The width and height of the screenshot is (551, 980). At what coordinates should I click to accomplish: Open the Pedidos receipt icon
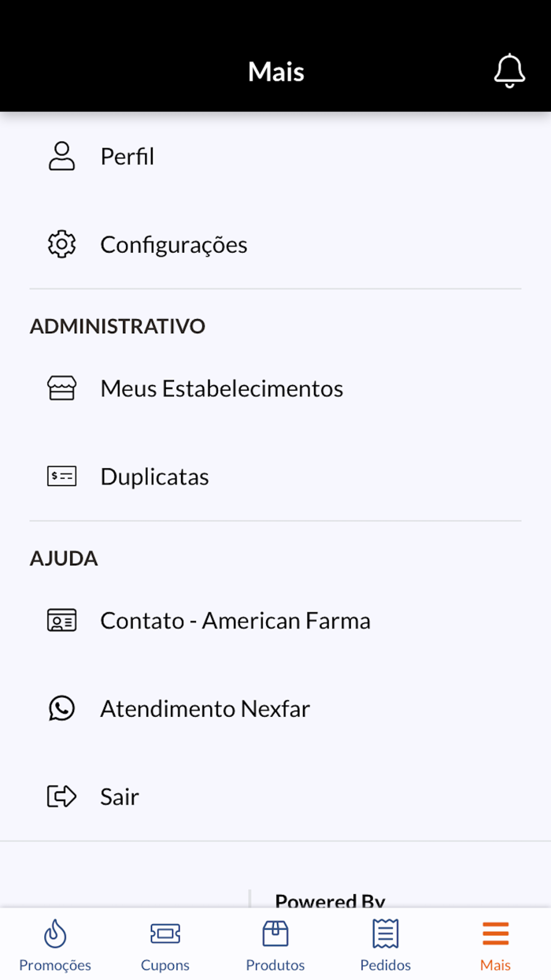(385, 934)
